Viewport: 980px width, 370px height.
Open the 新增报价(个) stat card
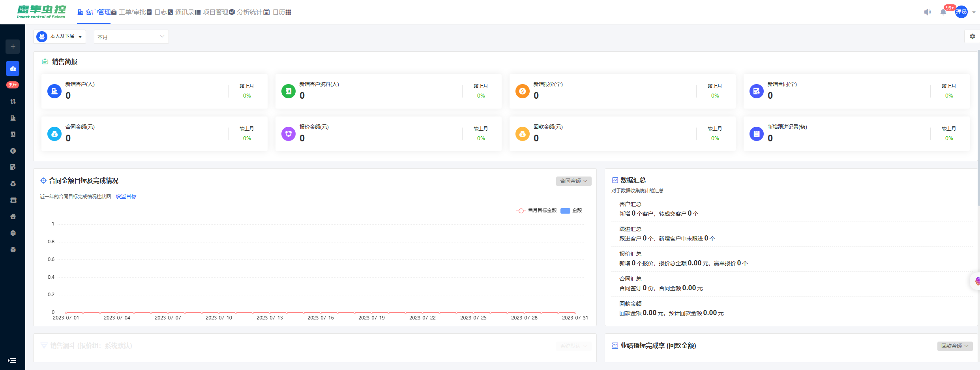click(622, 91)
